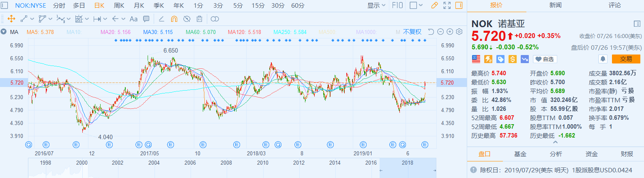Select the move/crosshair cursor tool
The width and height of the screenshot is (644, 178).
(x=11, y=19)
